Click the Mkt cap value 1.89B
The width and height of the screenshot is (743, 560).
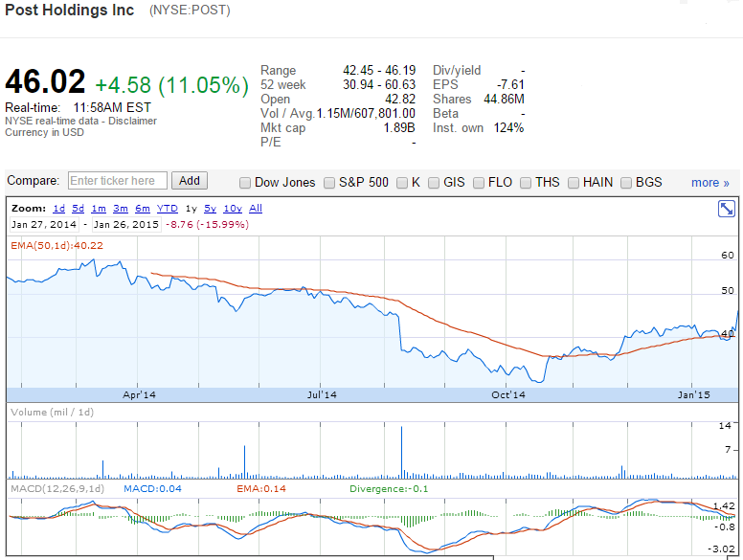click(399, 128)
